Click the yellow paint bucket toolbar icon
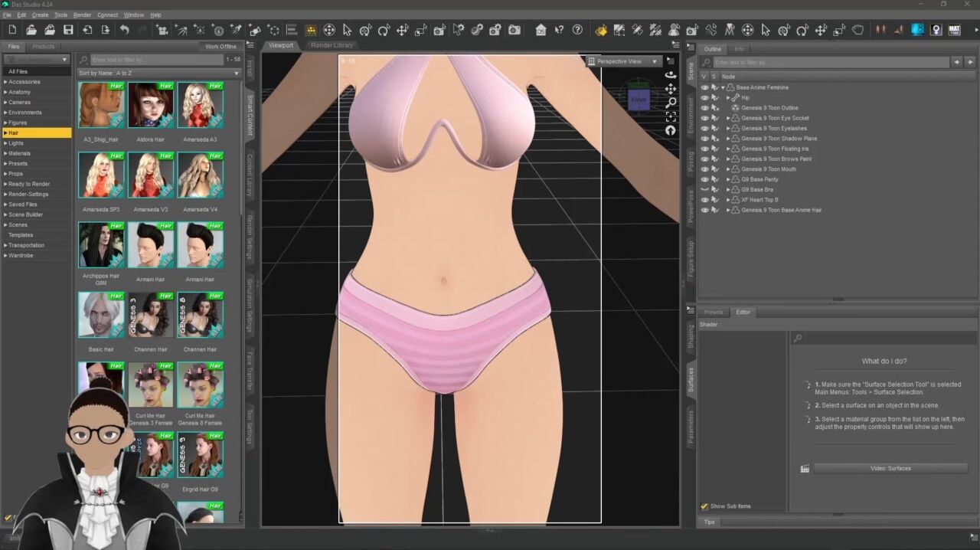Image resolution: width=980 pixels, height=550 pixels. point(601,30)
